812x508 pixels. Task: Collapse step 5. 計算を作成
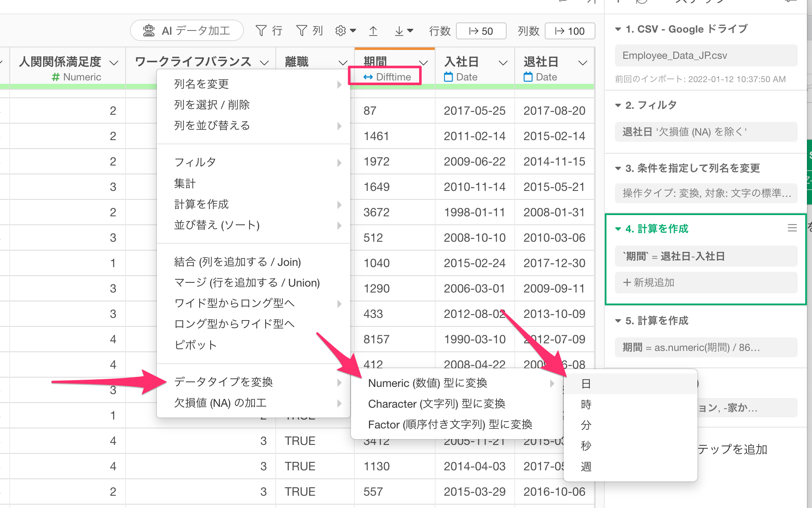coord(618,321)
